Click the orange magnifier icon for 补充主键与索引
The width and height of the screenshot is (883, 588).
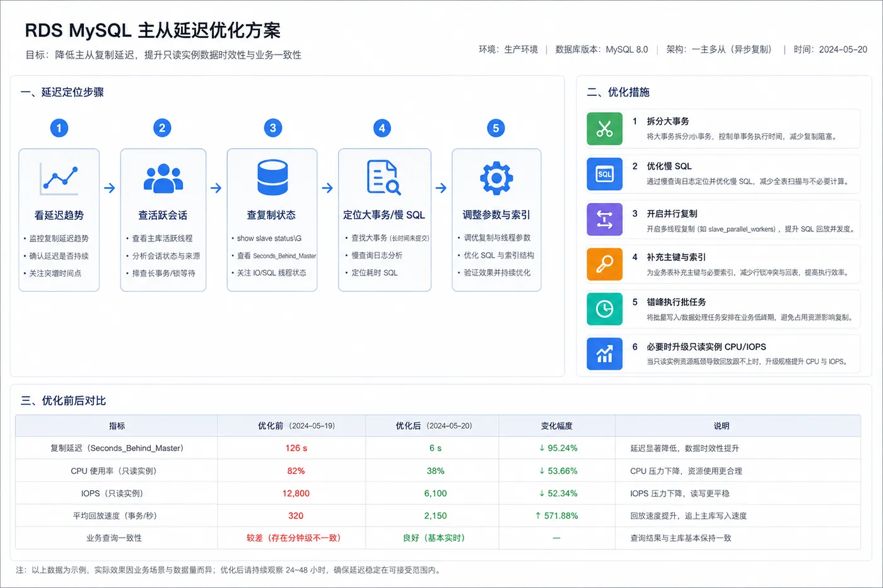604,264
